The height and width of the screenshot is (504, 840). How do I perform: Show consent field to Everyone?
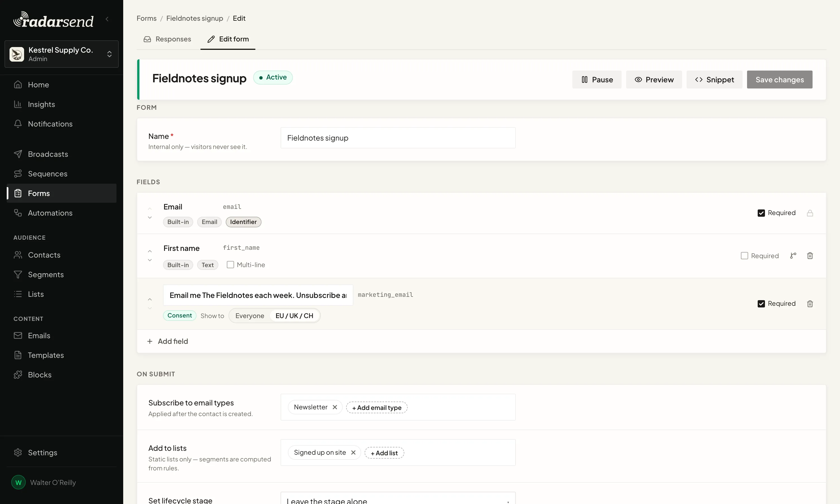(249, 316)
